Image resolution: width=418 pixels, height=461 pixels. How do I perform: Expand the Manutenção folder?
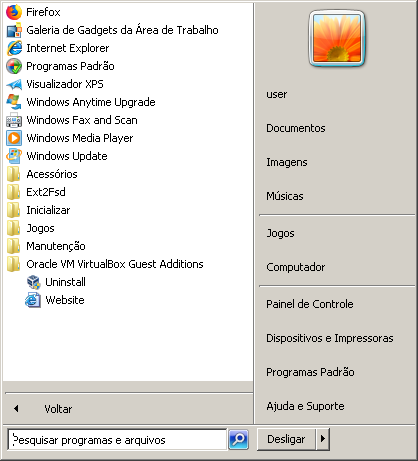[46, 246]
